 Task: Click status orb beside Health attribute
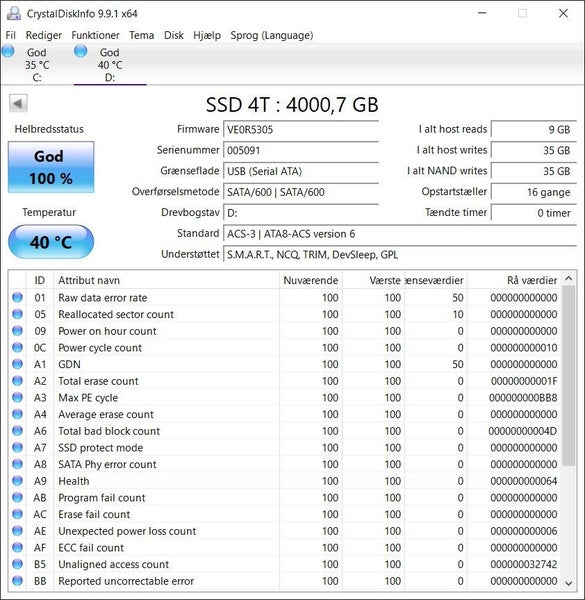[17, 481]
